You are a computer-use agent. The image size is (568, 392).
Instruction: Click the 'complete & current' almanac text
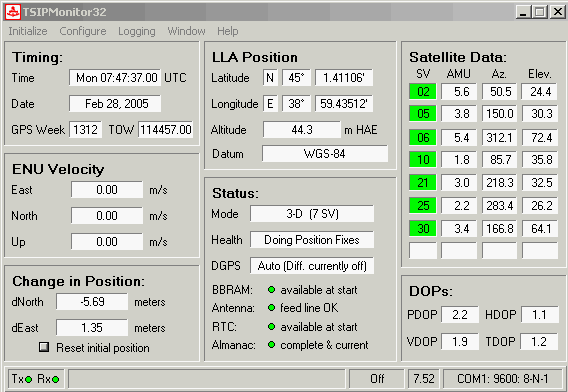pyautogui.click(x=324, y=345)
